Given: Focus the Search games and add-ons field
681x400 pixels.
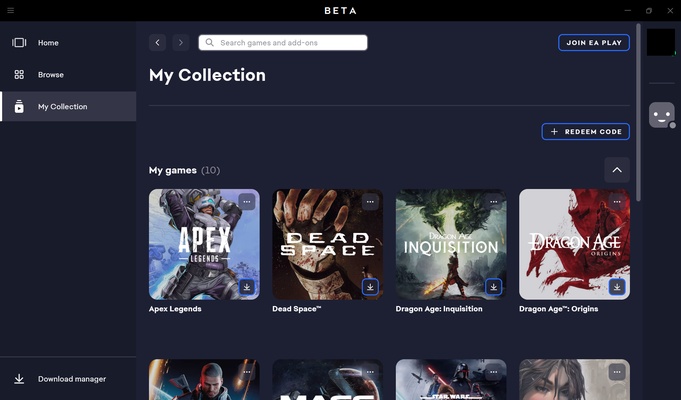Looking at the screenshot, I should click(283, 43).
